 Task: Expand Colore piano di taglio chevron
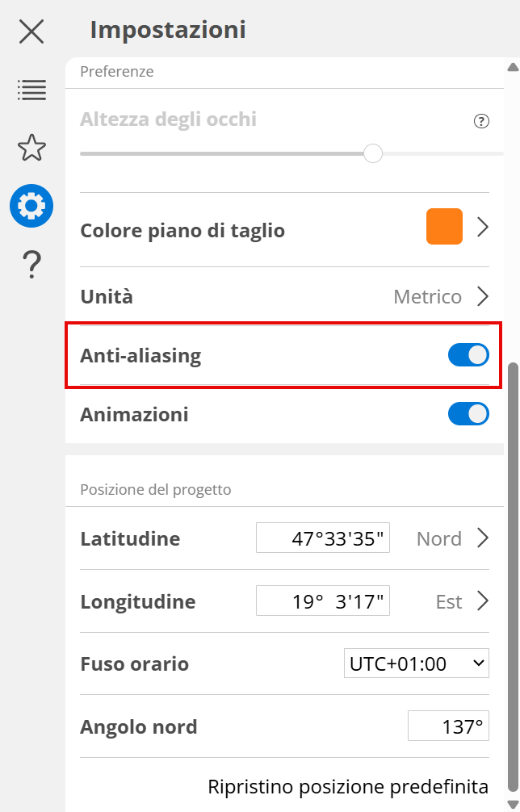[x=483, y=228]
